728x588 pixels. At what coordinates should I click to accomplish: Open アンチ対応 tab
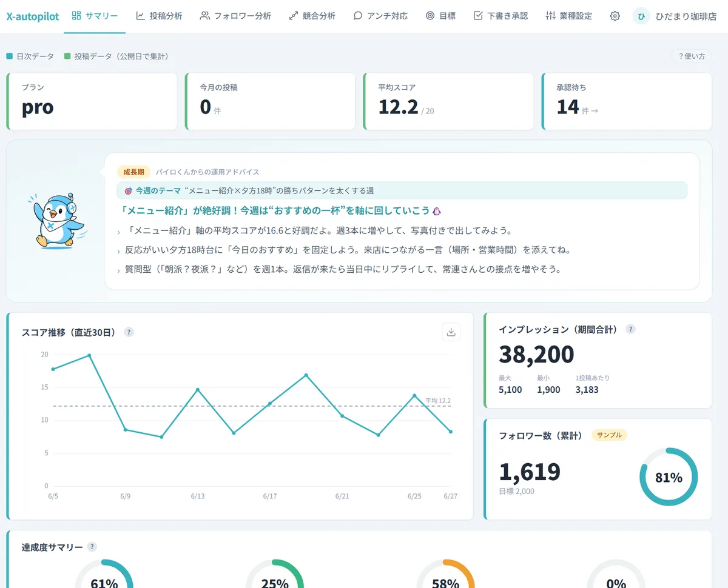[380, 16]
